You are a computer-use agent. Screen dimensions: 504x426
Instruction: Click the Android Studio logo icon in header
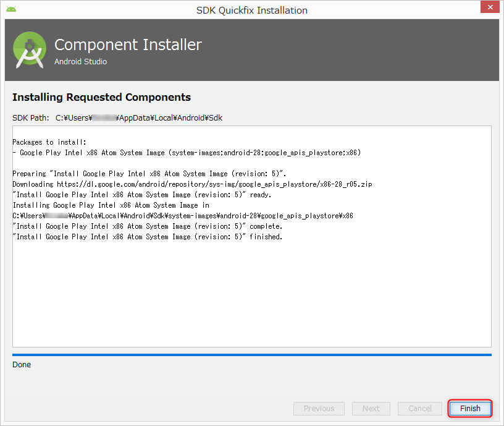click(x=30, y=50)
